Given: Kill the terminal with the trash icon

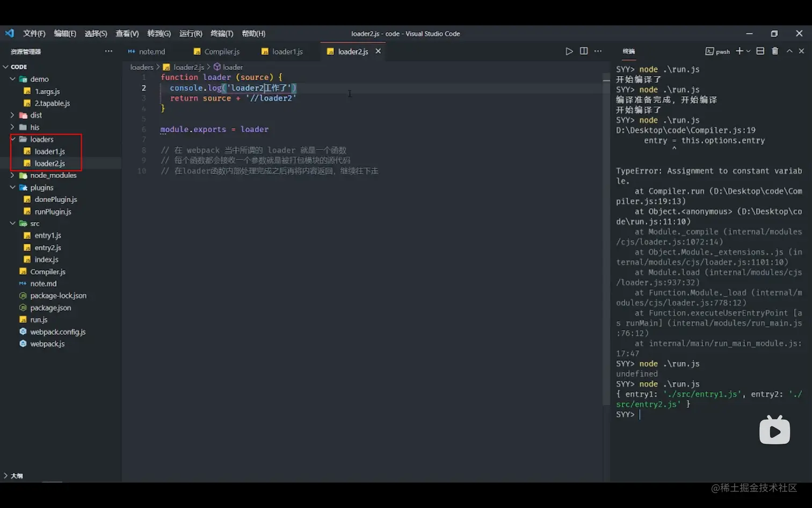Looking at the screenshot, I should click(x=775, y=51).
